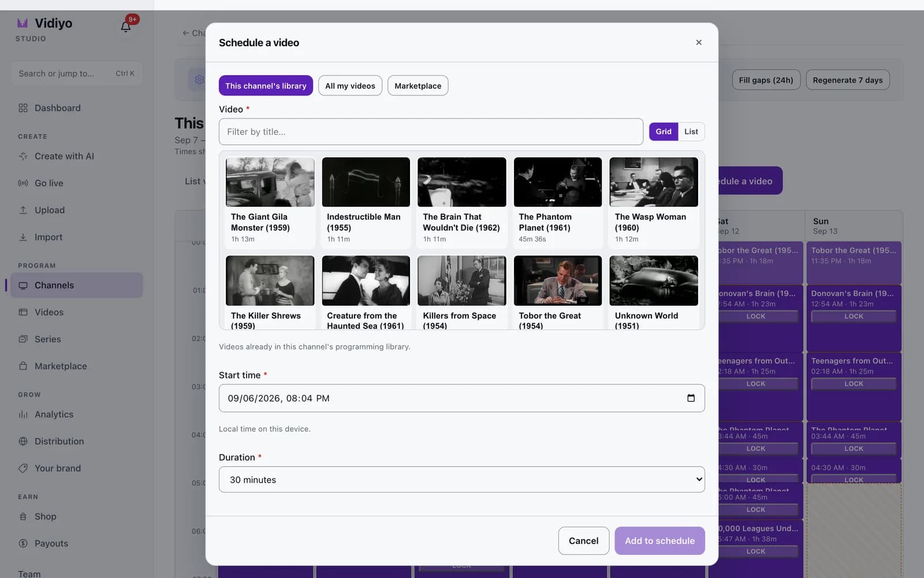
Task: Open Your brand in the sidebar
Action: point(76,468)
